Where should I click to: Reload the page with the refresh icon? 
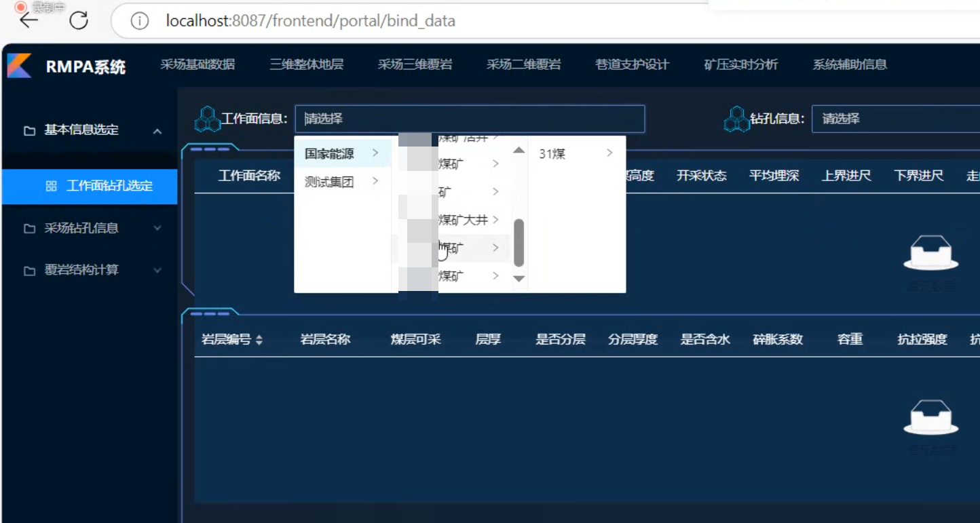coord(79,20)
